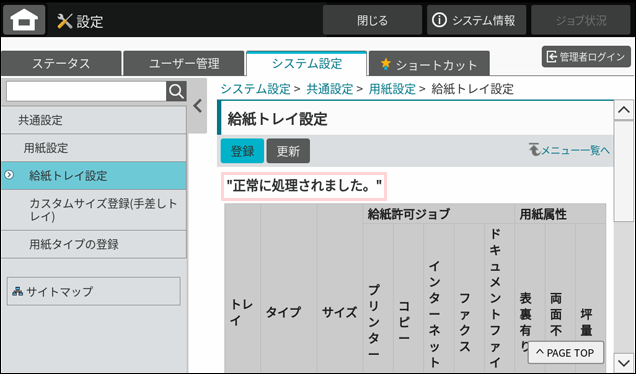Select 共通設定 in side menu

click(94, 120)
